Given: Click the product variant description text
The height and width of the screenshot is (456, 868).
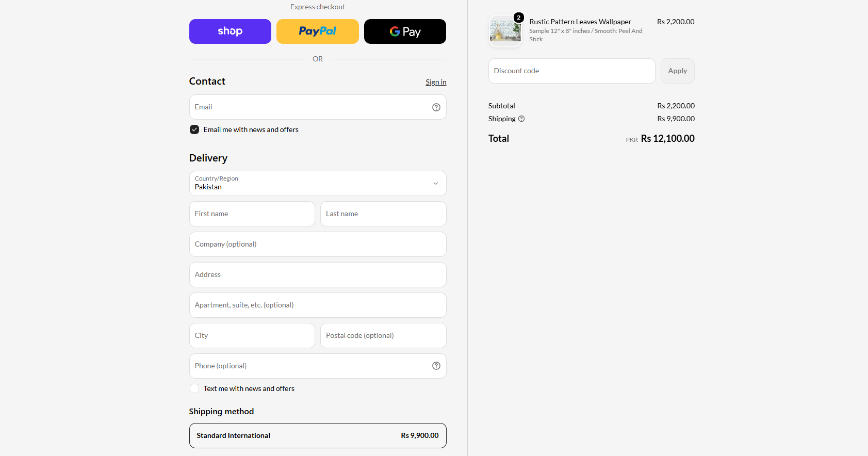Looking at the screenshot, I should click(586, 35).
